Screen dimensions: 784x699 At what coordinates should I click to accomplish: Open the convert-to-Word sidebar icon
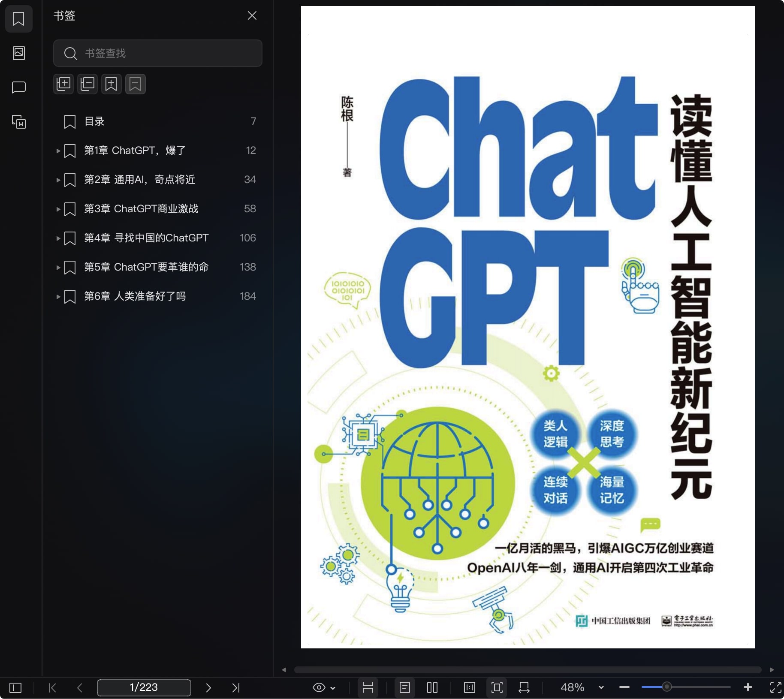[x=18, y=122]
